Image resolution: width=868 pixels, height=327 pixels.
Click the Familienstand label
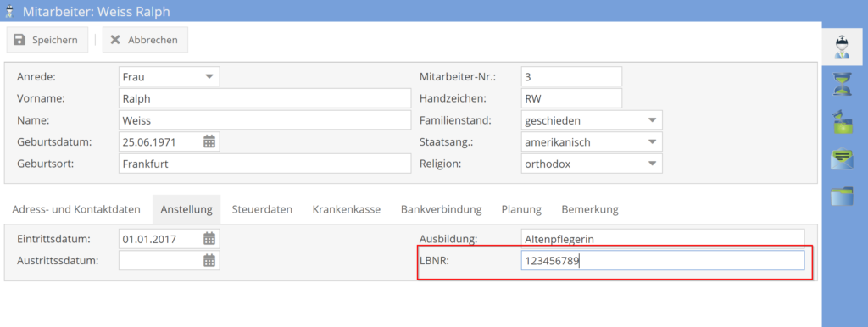coord(455,120)
